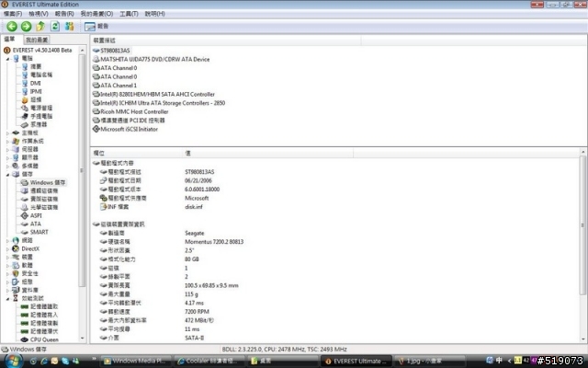Click the 7200 RPM value

pos(197,312)
